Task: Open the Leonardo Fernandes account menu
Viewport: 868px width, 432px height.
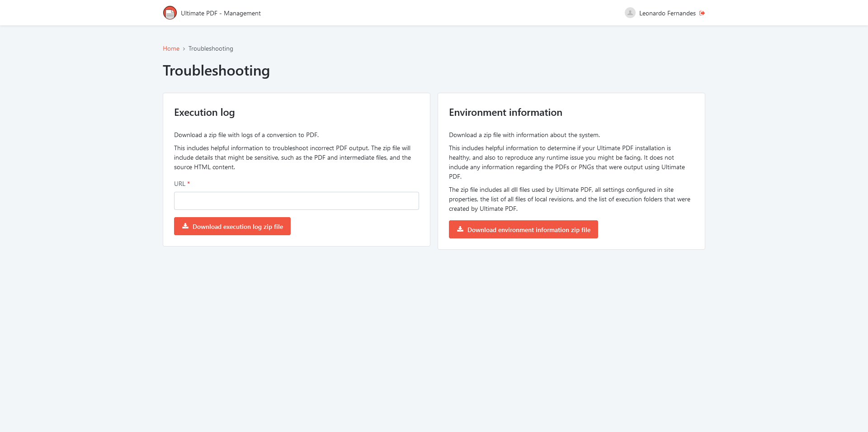Action: (667, 13)
